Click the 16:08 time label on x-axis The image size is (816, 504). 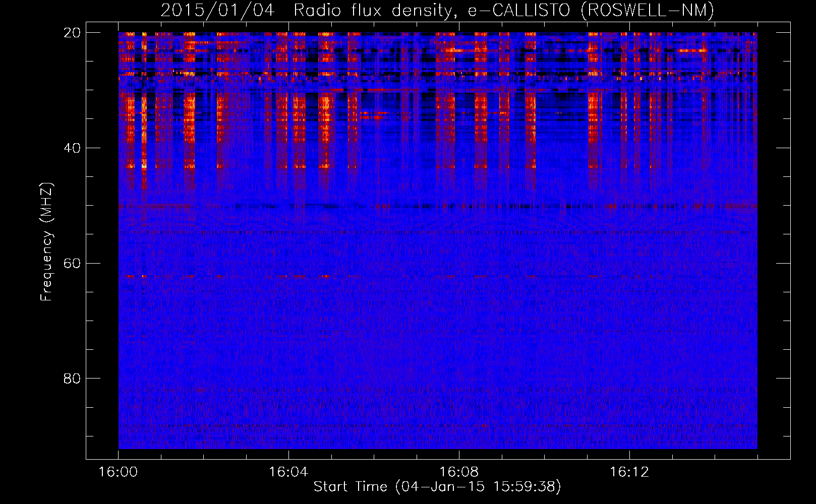tap(459, 472)
